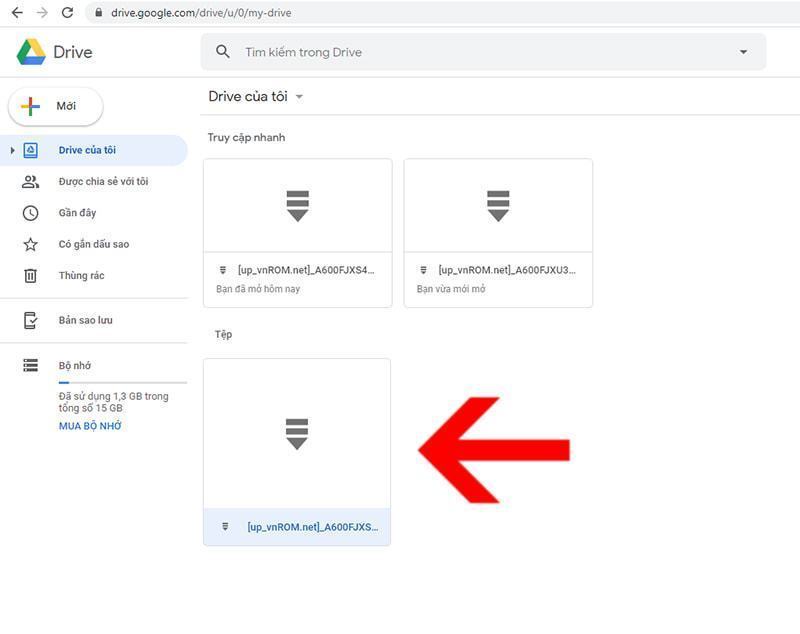Click the star icon in sidebar
The image size is (800, 634).
click(31, 244)
